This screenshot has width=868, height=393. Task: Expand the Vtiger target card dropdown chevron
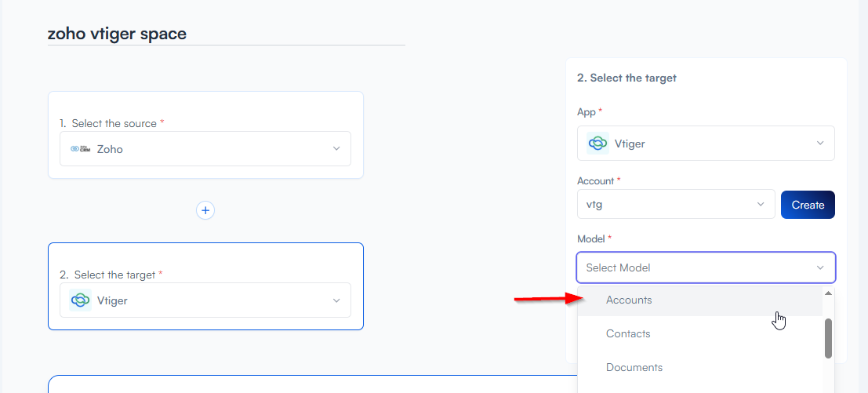[x=336, y=300]
